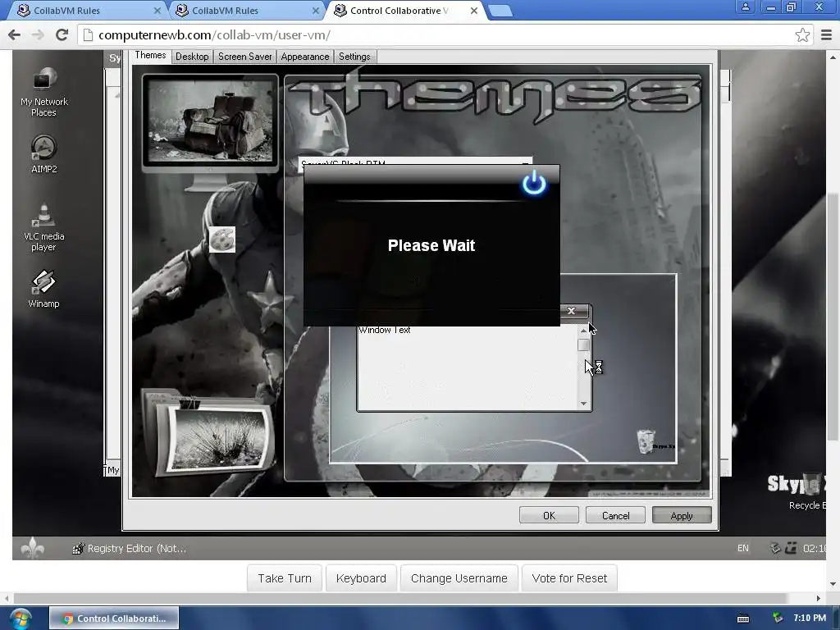Open a new browser tab
The height and width of the screenshot is (630, 840).
click(x=500, y=11)
